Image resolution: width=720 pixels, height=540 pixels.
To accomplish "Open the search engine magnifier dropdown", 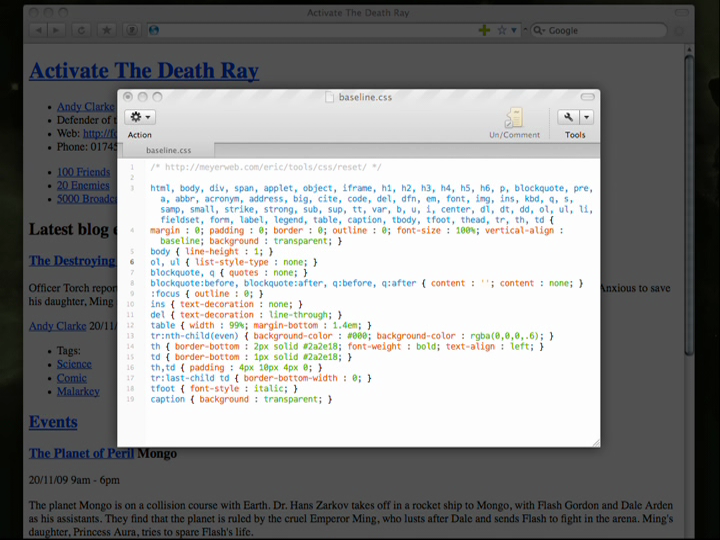I will (539, 30).
